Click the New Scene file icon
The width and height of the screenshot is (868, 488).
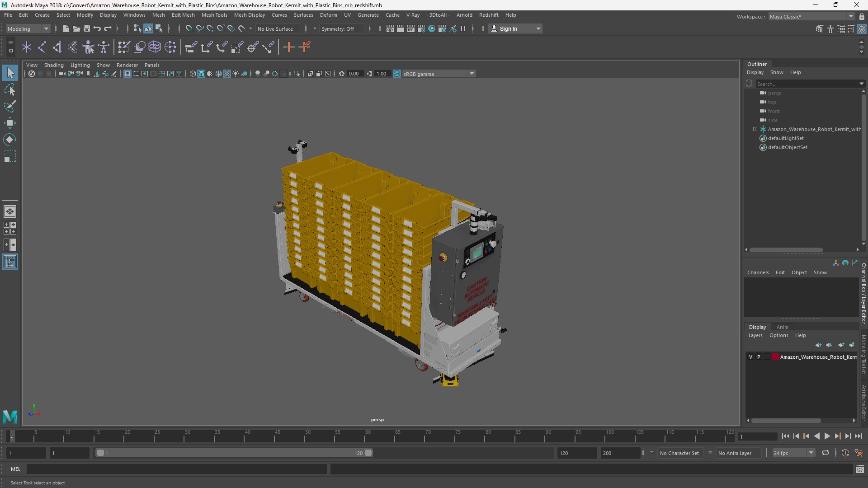tap(66, 28)
